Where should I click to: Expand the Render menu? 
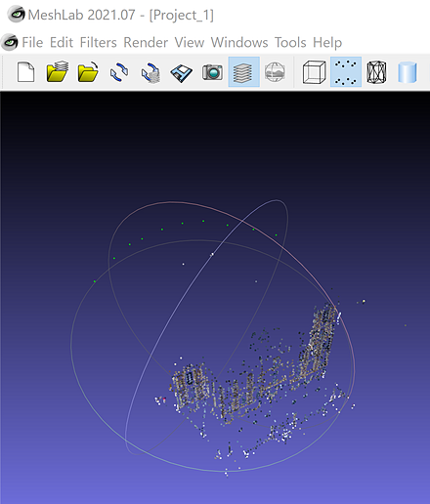pos(146,42)
